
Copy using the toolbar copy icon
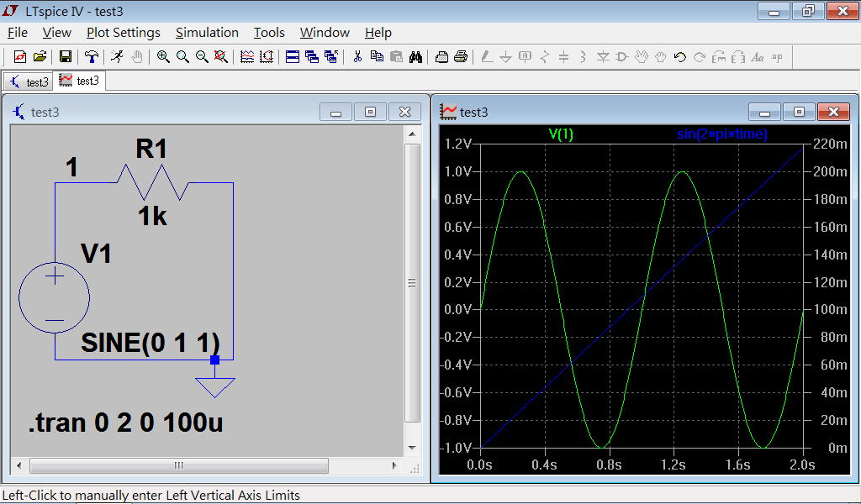377,56
